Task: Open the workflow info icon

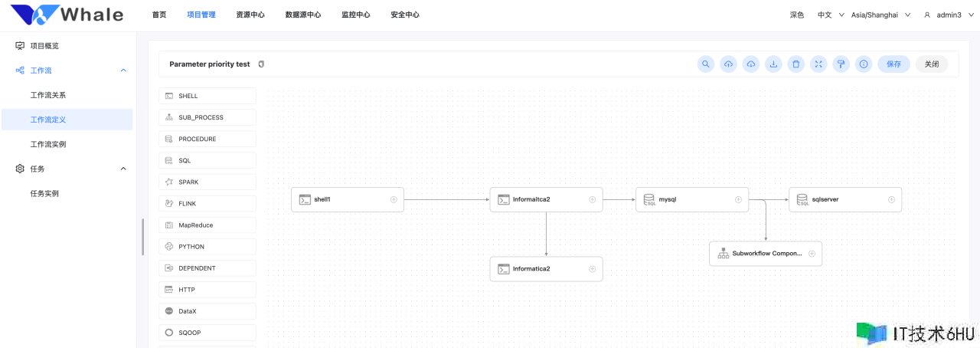Action: [x=864, y=64]
